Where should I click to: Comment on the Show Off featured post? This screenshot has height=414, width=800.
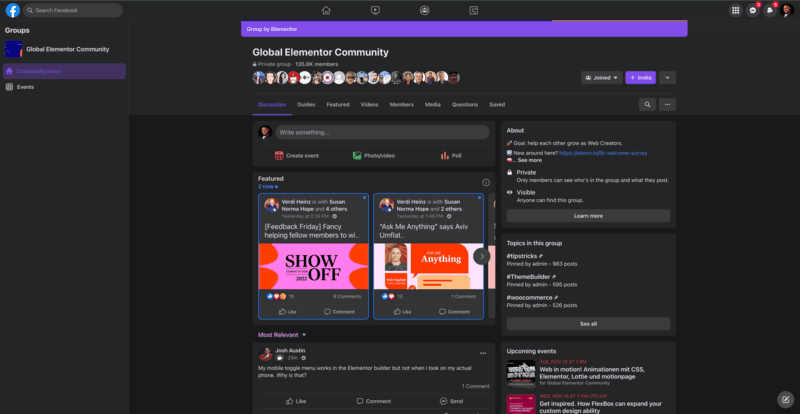coord(339,311)
